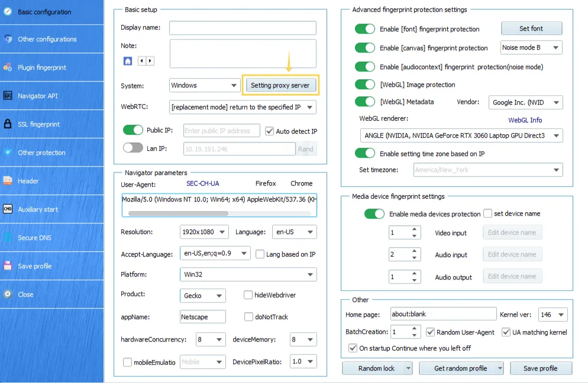This screenshot has height=383, width=588.
Task: Click Get random profile button
Action: point(460,368)
